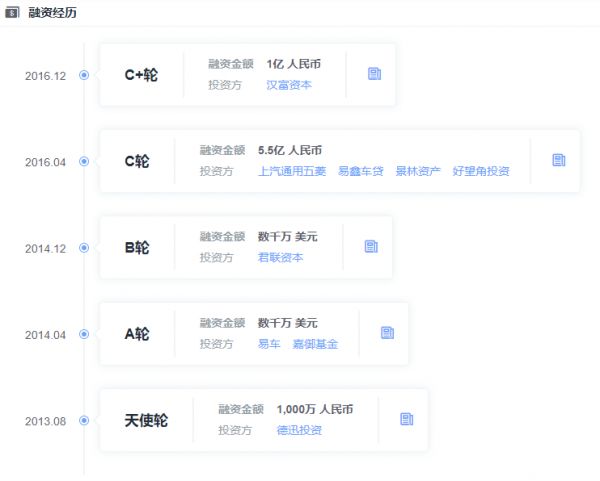Open investor 汉富资本
This screenshot has width=600, height=481.
coord(289,85)
